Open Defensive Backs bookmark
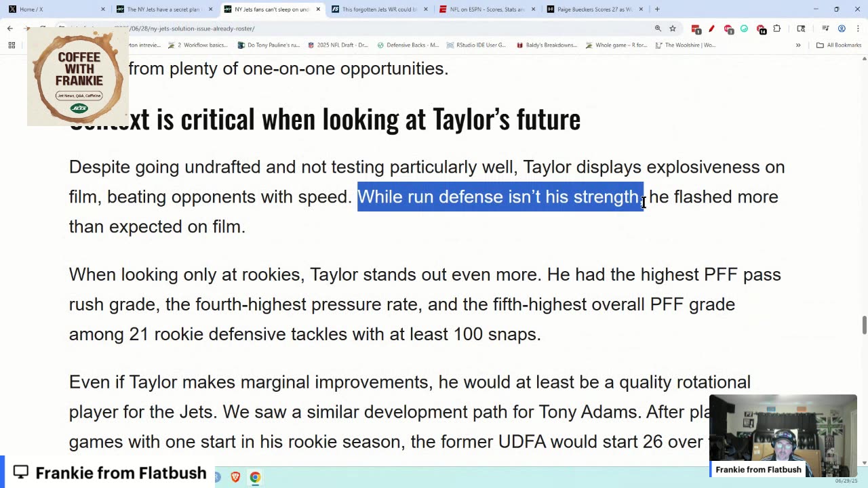868x488 pixels. [408, 45]
